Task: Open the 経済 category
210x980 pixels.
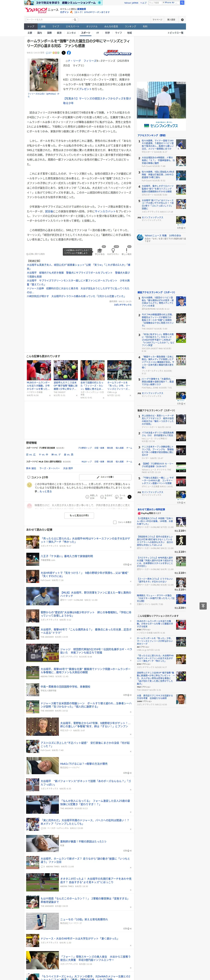Action: click(x=59, y=33)
